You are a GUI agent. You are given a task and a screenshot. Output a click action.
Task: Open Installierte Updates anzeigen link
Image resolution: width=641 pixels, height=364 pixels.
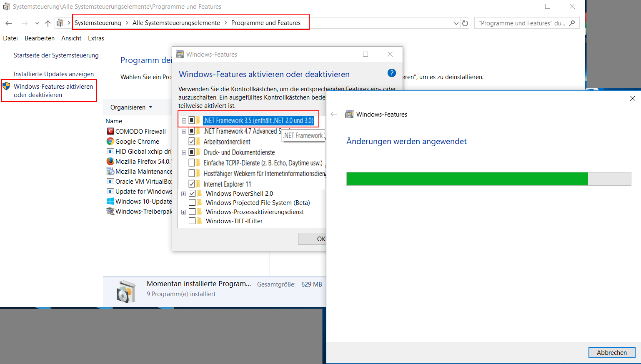[54, 74]
